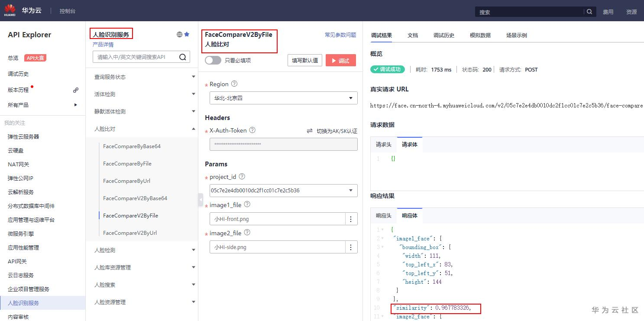The height and width of the screenshot is (321, 644).
Task: Select FaceCompareV2ByBase64 in the API tree
Action: point(135,198)
